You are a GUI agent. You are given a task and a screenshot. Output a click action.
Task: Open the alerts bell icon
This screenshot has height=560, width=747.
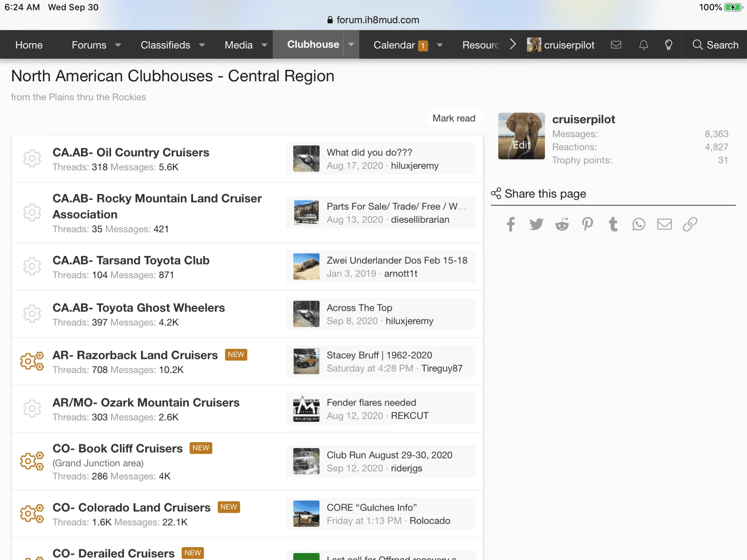point(644,45)
